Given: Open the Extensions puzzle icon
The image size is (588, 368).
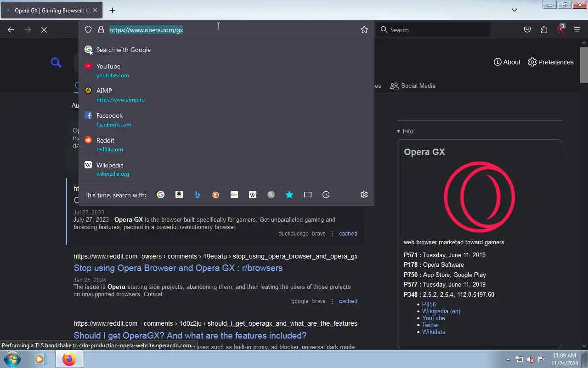Looking at the screenshot, I should click(x=544, y=29).
